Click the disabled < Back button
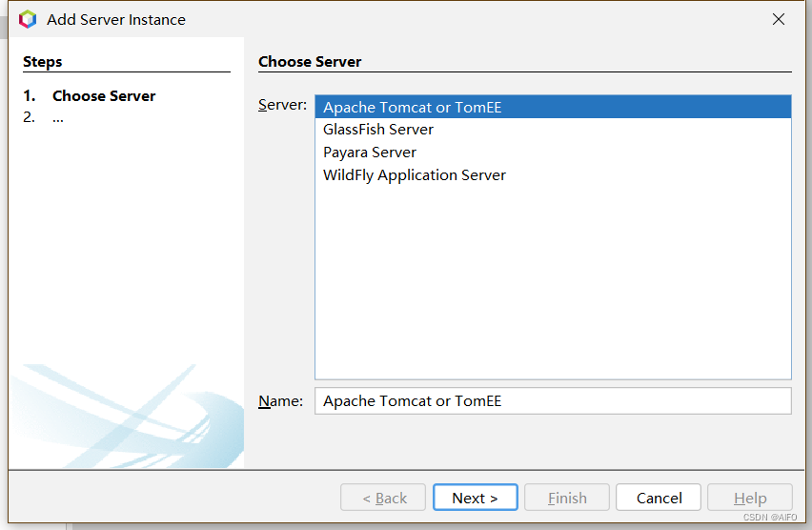This screenshot has width=812, height=530. point(383,498)
